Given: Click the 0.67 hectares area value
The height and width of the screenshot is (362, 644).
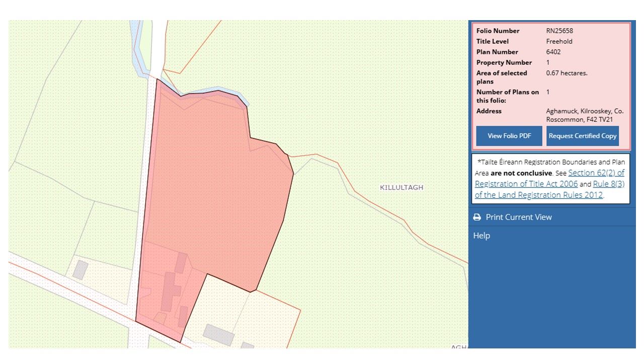Looking at the screenshot, I should 567,73.
